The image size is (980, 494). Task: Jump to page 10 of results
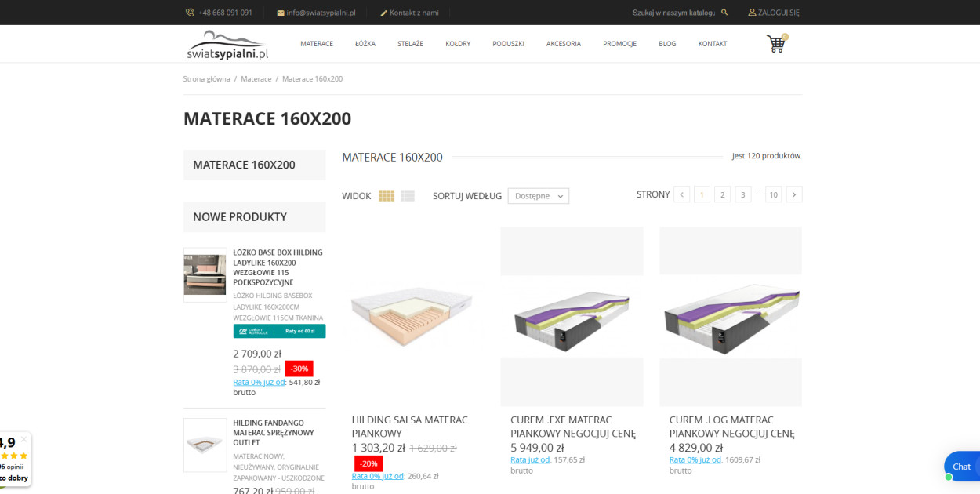pyautogui.click(x=774, y=194)
